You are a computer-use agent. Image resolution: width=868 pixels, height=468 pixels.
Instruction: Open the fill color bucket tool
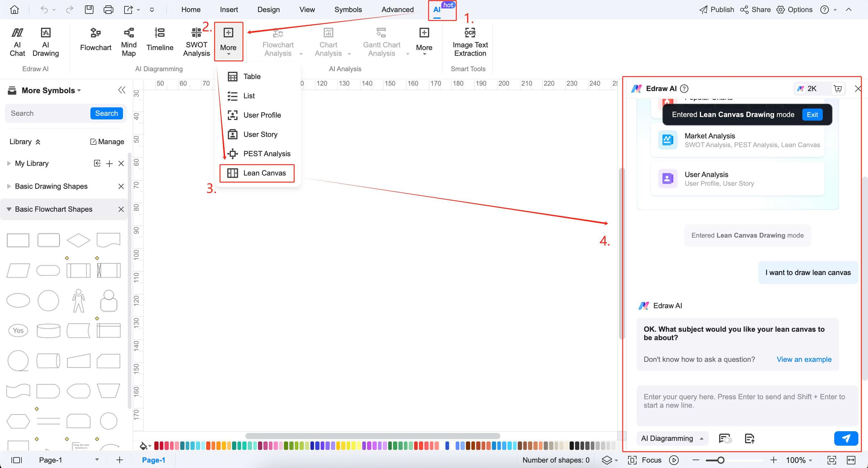click(143, 446)
